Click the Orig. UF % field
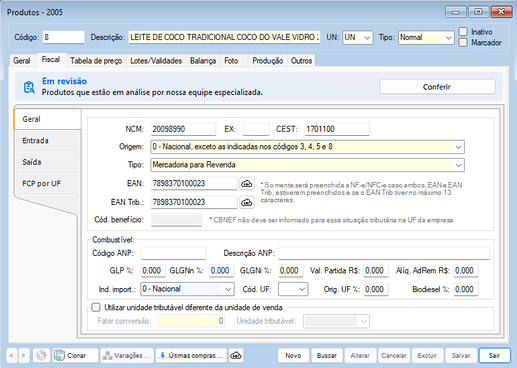This screenshot has height=368, width=517. click(376, 289)
